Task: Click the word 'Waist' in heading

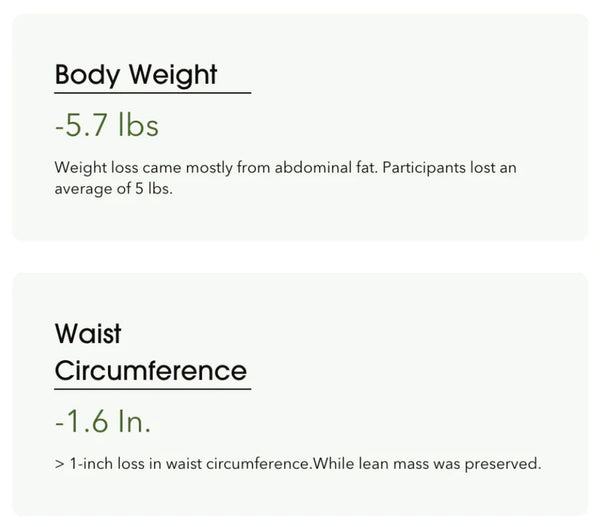Action: (x=88, y=333)
